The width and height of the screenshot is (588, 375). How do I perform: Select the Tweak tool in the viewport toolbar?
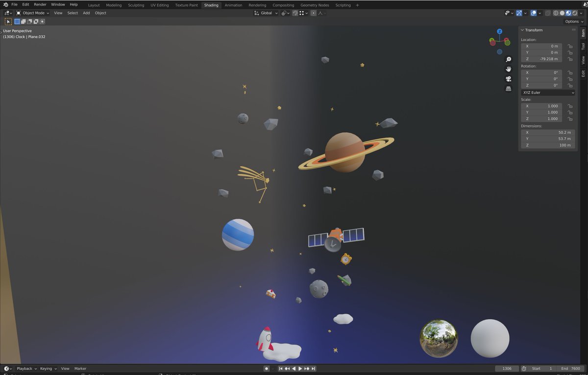coord(8,22)
